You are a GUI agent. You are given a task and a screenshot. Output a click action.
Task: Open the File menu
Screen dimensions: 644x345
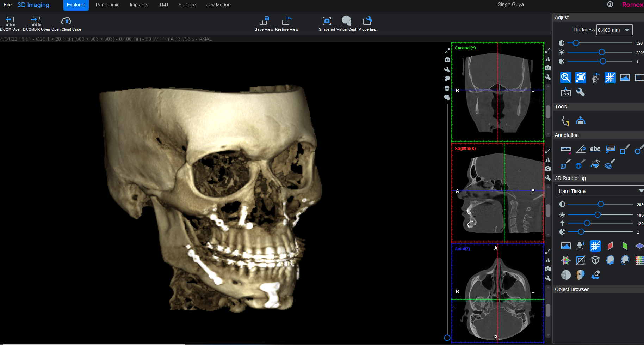click(7, 5)
